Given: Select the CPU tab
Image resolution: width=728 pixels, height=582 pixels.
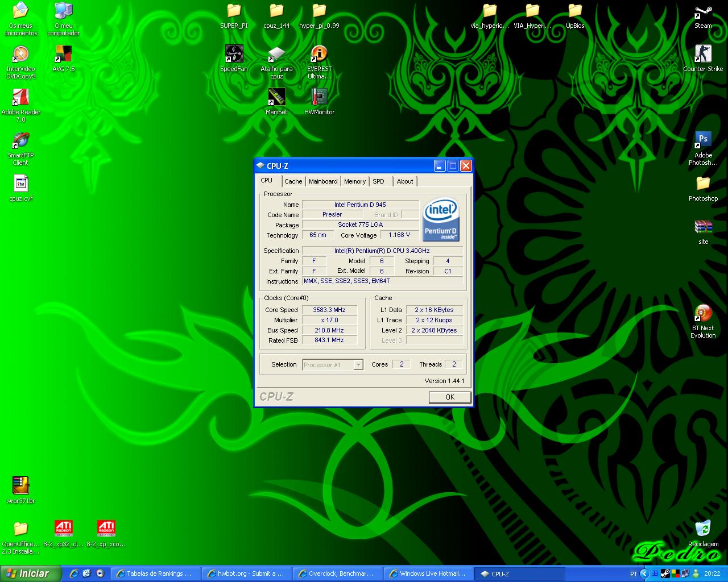Looking at the screenshot, I should click(x=267, y=180).
